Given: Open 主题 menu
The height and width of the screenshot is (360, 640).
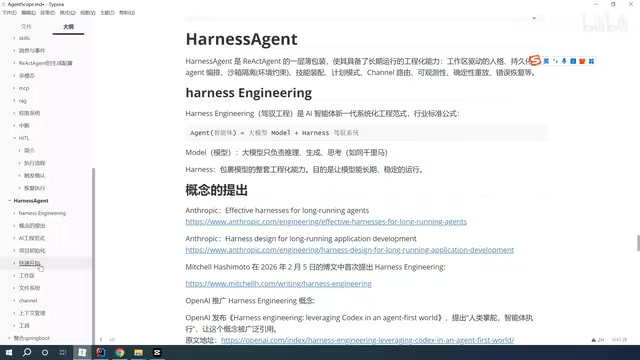Looking at the screenshot, I should 107,13.
